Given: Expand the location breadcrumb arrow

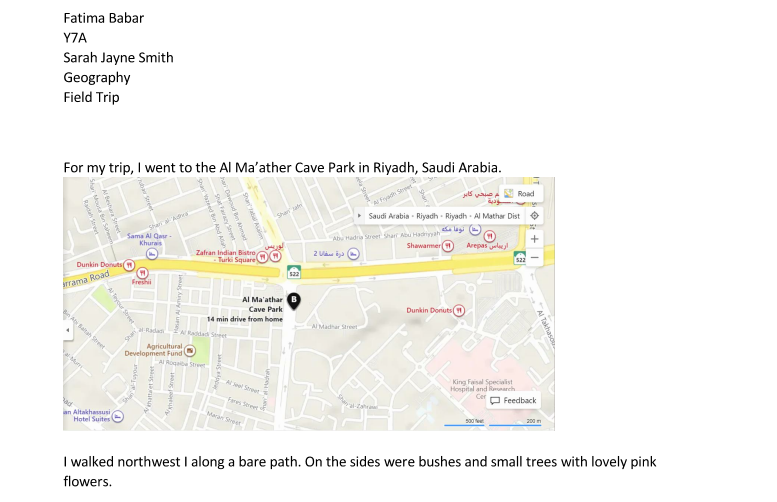Looking at the screenshot, I should [x=360, y=216].
